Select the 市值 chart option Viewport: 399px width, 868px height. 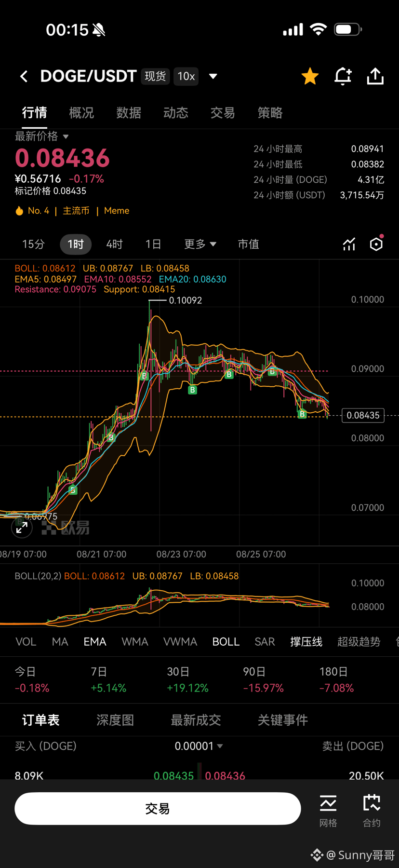click(x=249, y=244)
